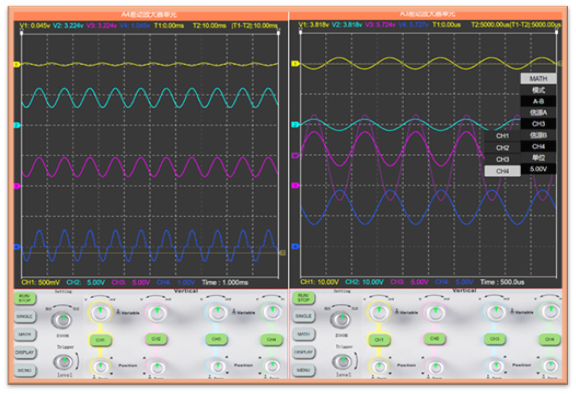Click the right scope's CH3 position knob
This screenshot has height=394, width=576.
[x=496, y=366]
